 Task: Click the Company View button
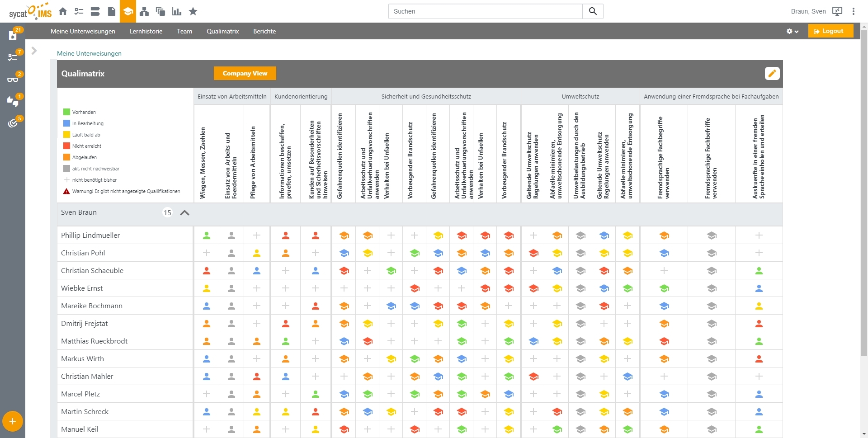tap(245, 73)
